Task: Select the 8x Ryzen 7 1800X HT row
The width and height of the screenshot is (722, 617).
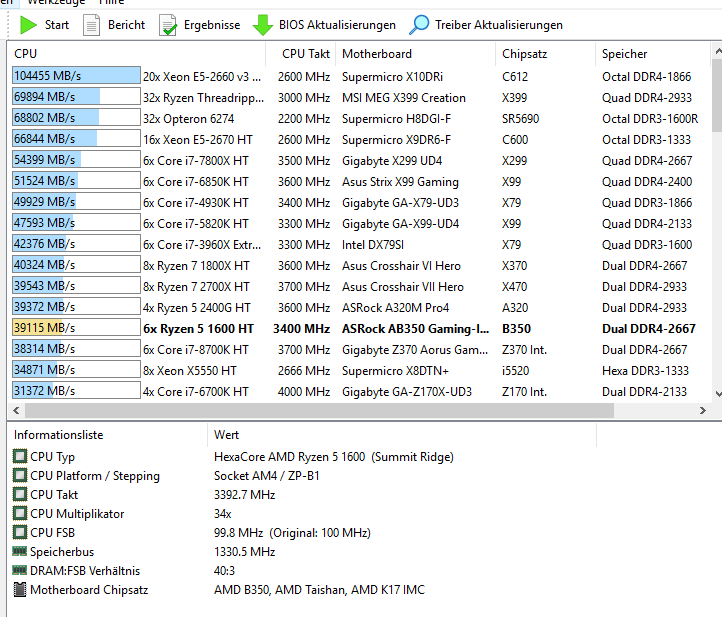Action: point(359,266)
